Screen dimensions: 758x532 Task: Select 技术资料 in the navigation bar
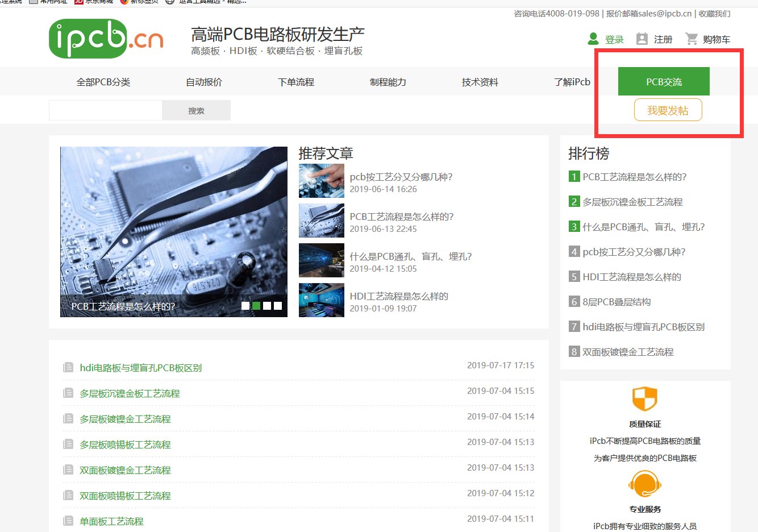click(x=480, y=82)
